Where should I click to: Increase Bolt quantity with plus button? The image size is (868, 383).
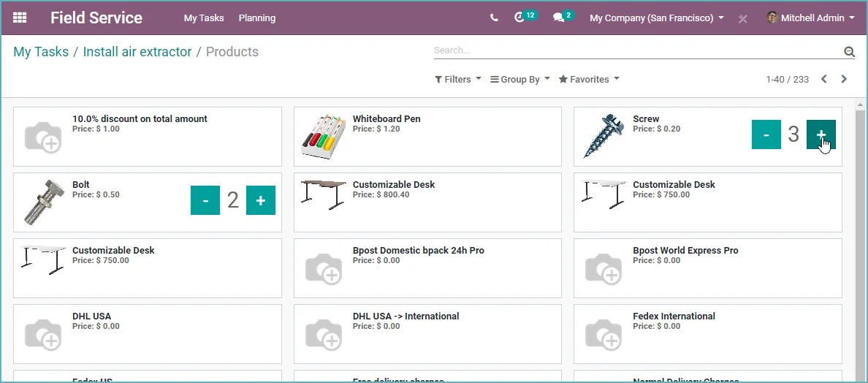(x=261, y=200)
